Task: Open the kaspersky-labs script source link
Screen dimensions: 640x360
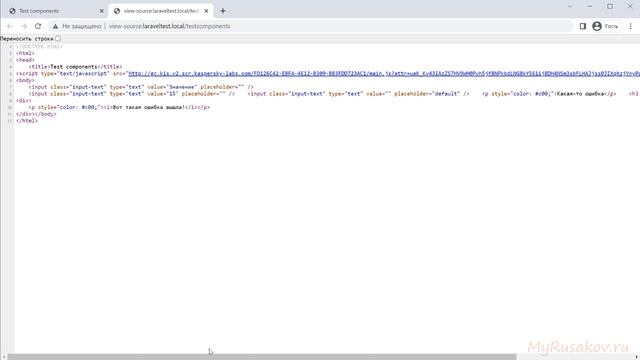Action: pos(384,73)
